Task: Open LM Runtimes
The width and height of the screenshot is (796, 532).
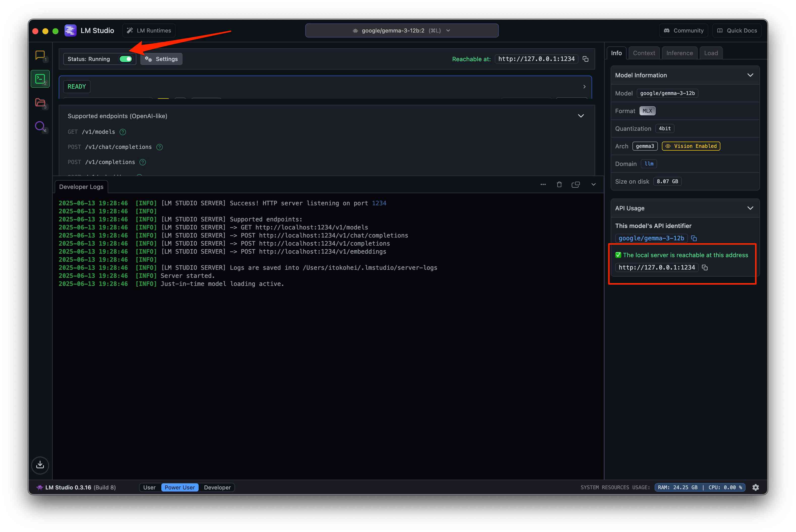Action: coord(149,30)
